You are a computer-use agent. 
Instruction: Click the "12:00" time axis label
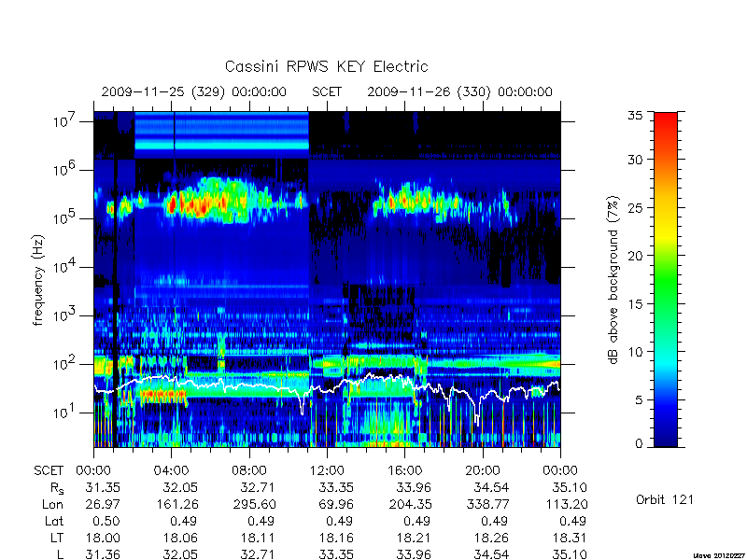pyautogui.click(x=327, y=471)
